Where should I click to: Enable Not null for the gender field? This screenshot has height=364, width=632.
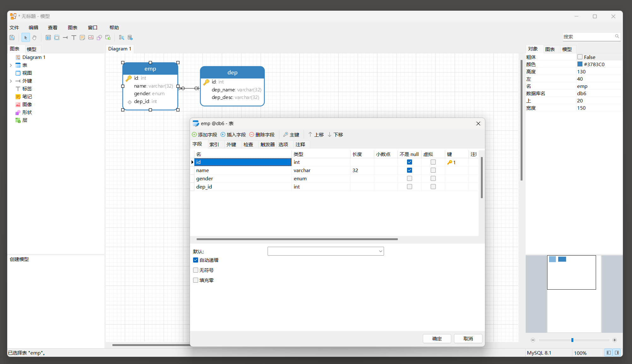[410, 178]
